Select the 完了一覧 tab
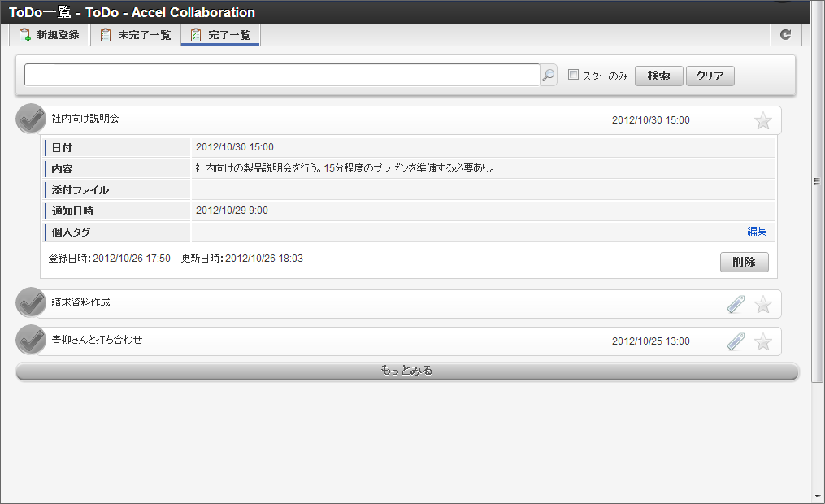This screenshot has height=504, width=825. (x=220, y=35)
